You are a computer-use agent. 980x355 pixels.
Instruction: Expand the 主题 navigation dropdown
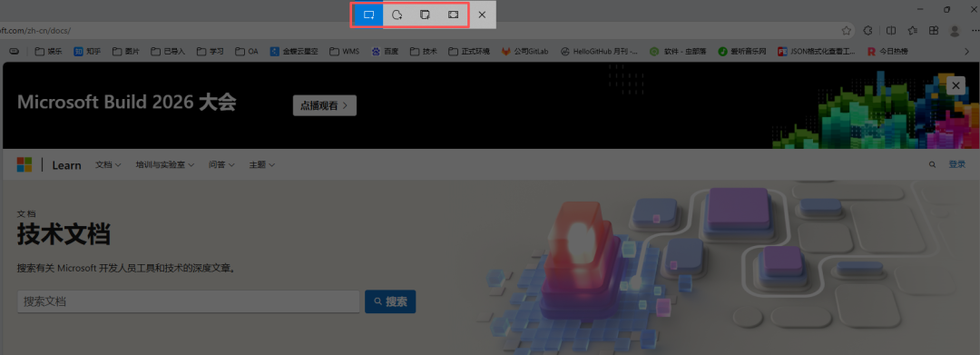pos(262,165)
